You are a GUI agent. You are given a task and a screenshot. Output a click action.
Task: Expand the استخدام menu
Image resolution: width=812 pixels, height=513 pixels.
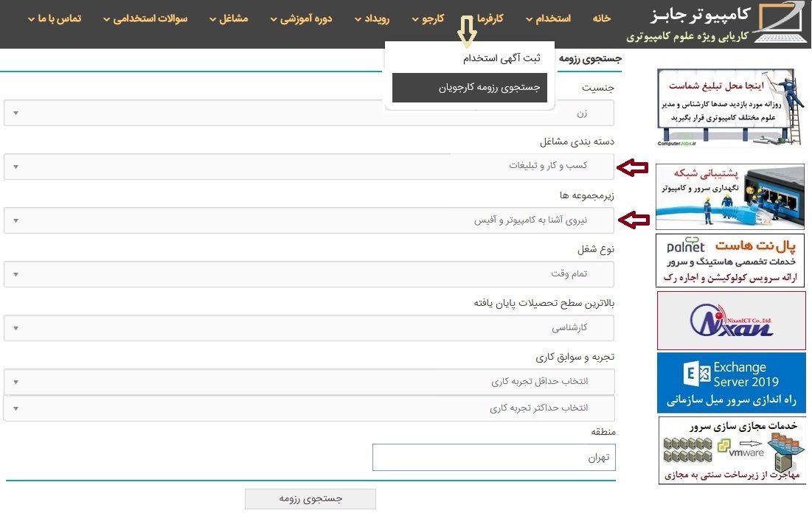click(x=549, y=18)
